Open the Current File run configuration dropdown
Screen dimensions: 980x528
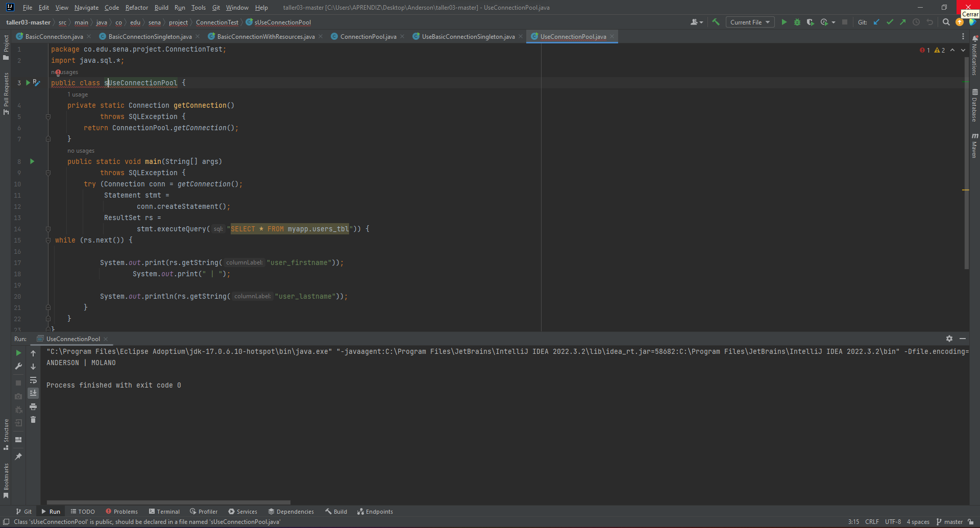750,22
